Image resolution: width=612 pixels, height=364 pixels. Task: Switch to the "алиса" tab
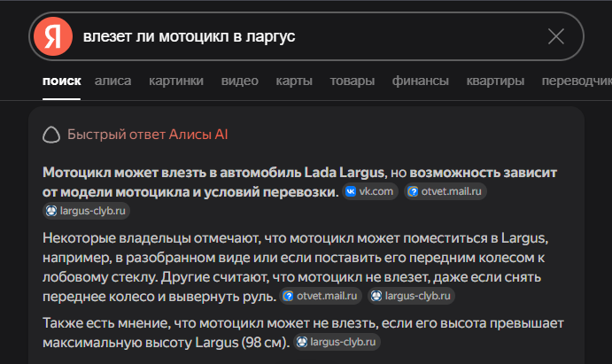point(112,81)
